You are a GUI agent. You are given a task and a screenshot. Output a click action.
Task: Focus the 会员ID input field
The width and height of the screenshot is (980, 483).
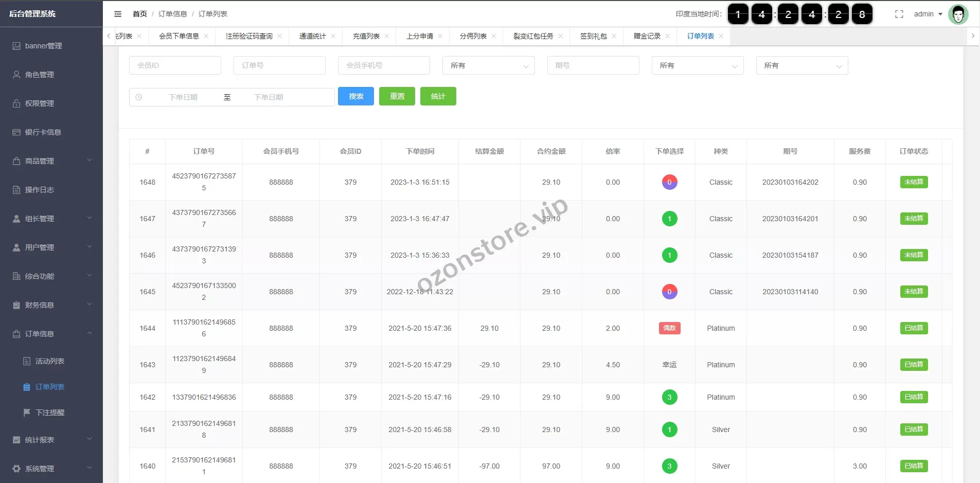pos(175,65)
